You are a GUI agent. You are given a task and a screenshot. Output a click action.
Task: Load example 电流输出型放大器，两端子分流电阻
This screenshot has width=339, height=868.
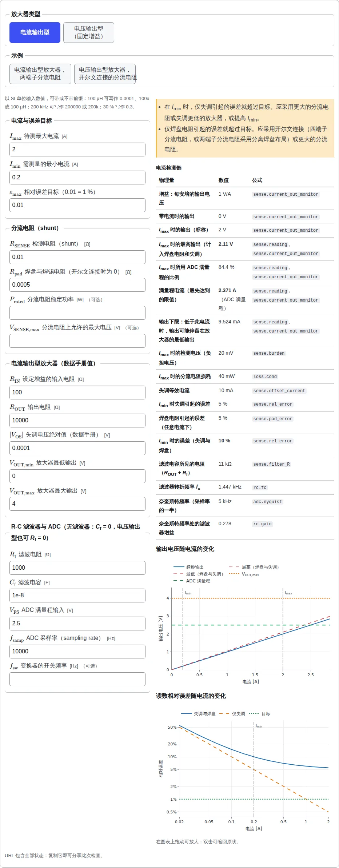click(x=40, y=74)
